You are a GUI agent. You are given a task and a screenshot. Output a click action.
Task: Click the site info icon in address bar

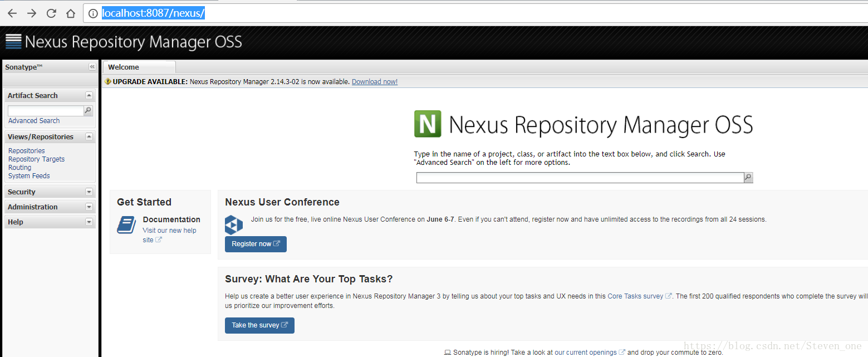point(93,13)
